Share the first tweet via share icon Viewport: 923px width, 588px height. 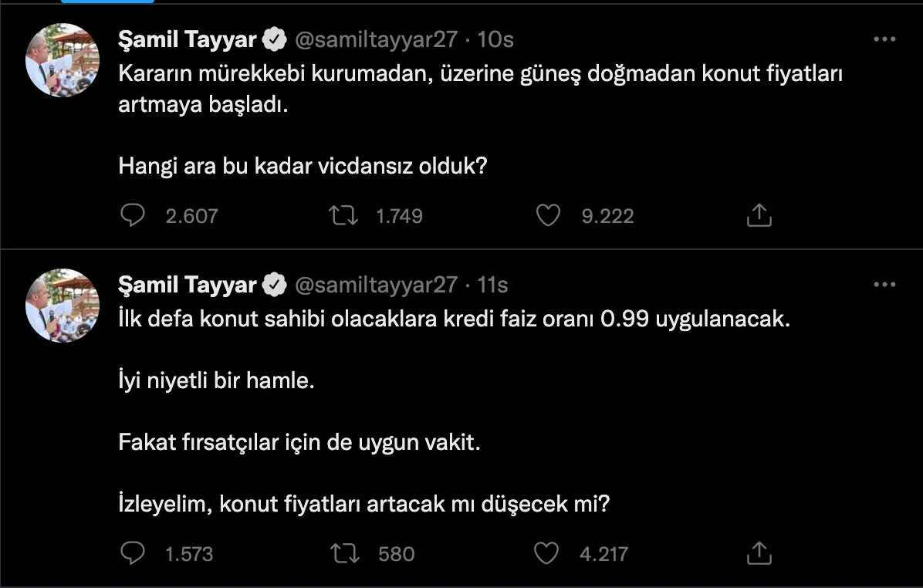(x=759, y=215)
